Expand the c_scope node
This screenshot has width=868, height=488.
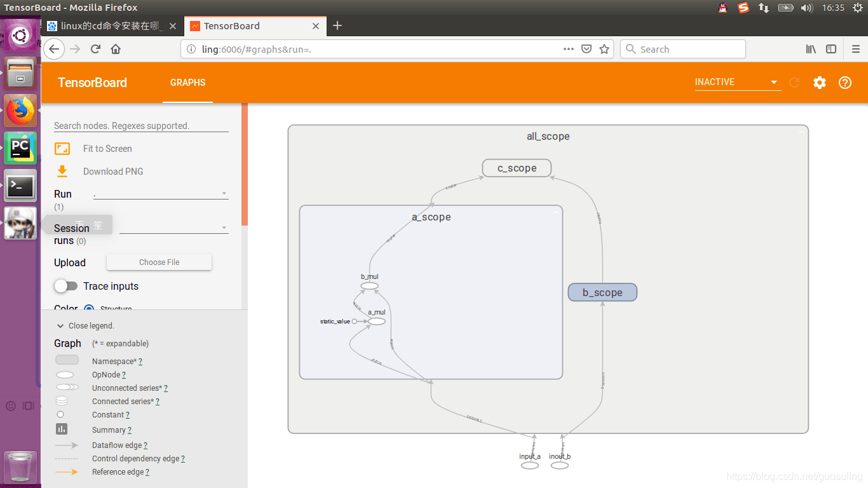517,168
